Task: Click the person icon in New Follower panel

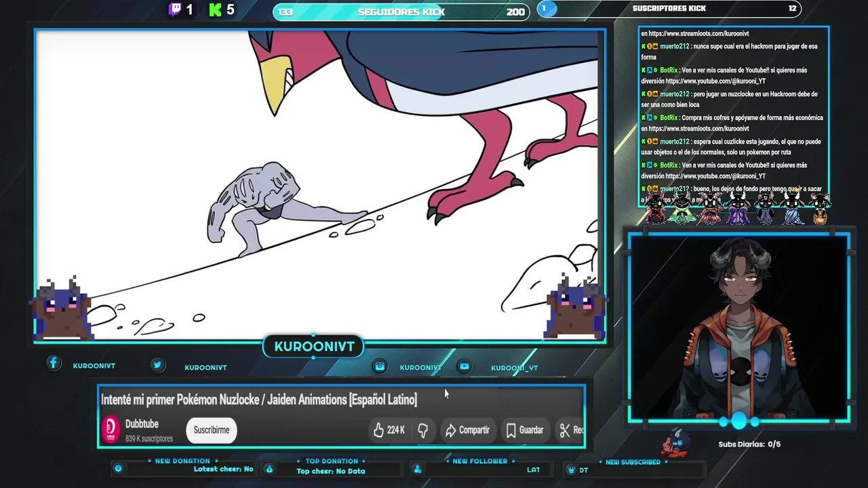Action: click(418, 469)
